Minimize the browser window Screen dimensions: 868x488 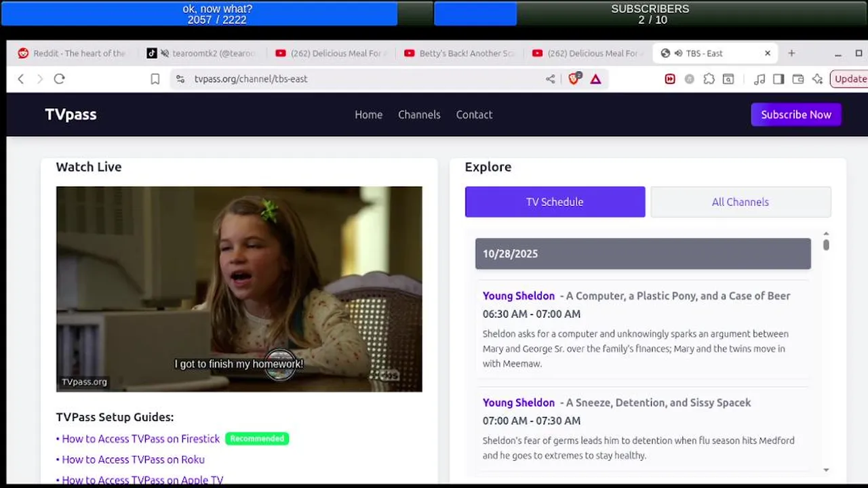point(838,54)
